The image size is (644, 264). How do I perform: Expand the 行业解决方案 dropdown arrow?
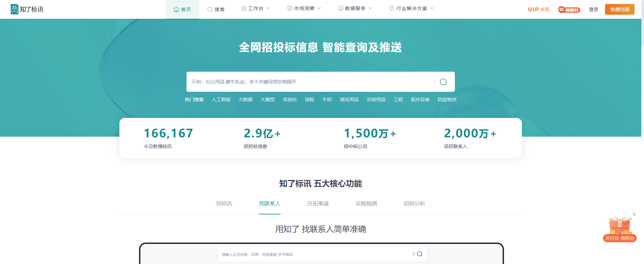432,8
